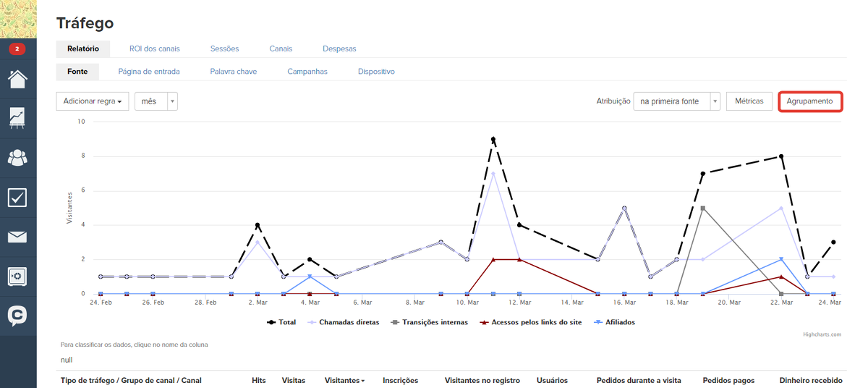
Task: Open the mês period dropdown
Action: pos(156,101)
